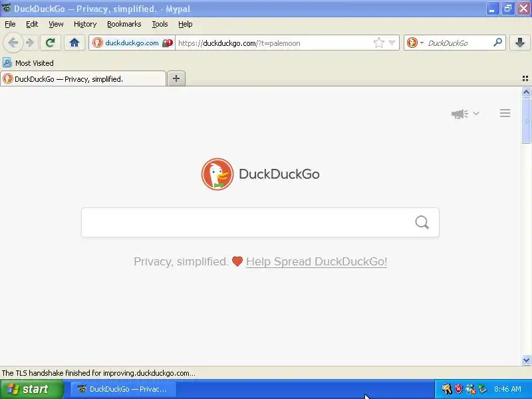Click the scrollbar down arrow
The height and width of the screenshot is (399, 532).
[526, 360]
